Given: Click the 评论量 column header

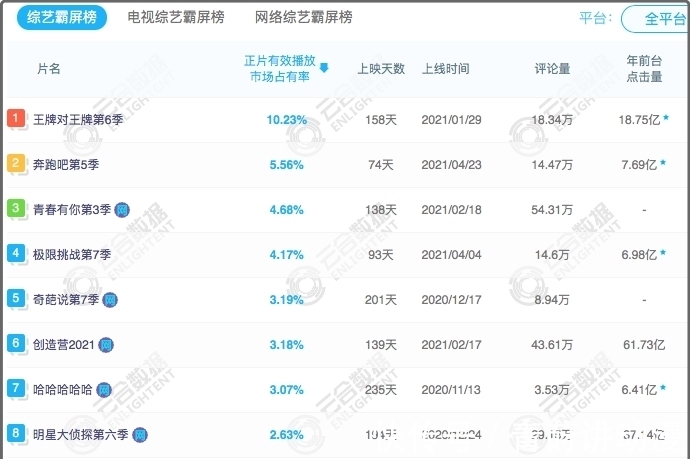Looking at the screenshot, I should click(552, 69).
